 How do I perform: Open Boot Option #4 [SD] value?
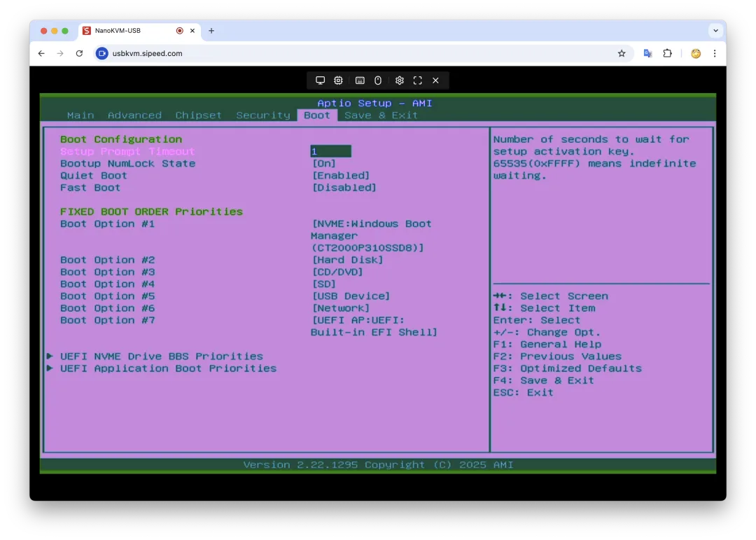point(323,284)
